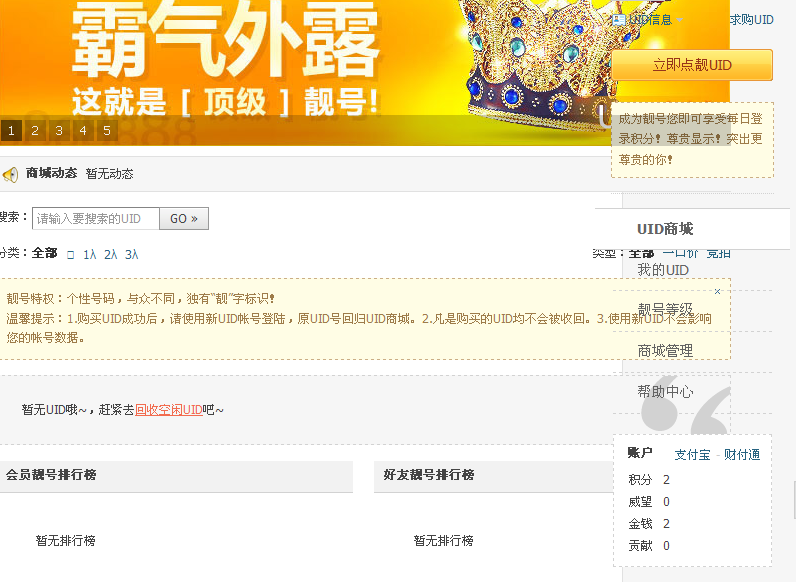Screen dimensions: 796x582
Task: Click the 暂无排行榜 text under 会员靓号排行榜
Action: pos(65,540)
